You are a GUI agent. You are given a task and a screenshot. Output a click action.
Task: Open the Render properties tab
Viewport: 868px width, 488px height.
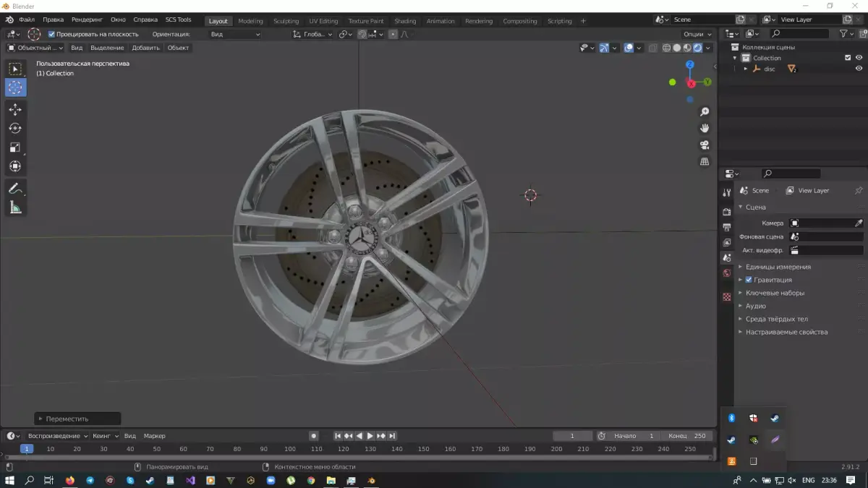pyautogui.click(x=727, y=212)
